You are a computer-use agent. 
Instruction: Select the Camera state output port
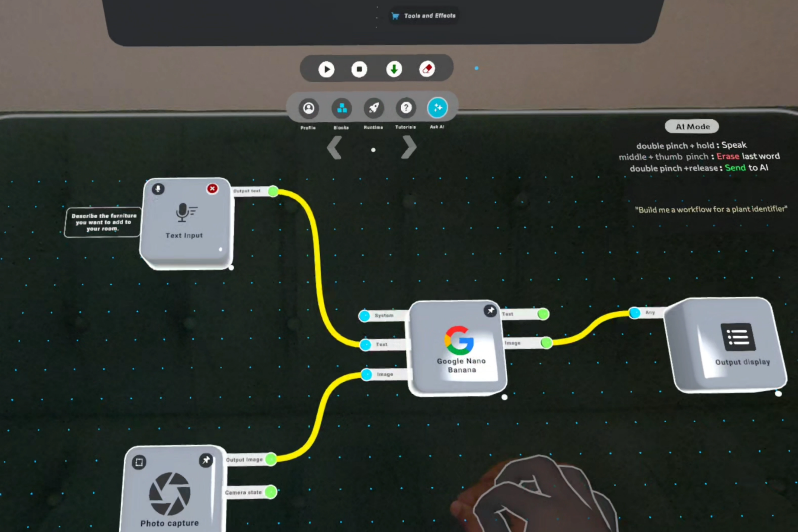pyautogui.click(x=271, y=492)
